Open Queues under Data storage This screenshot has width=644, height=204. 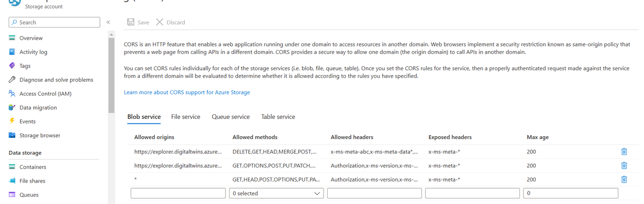(29, 194)
